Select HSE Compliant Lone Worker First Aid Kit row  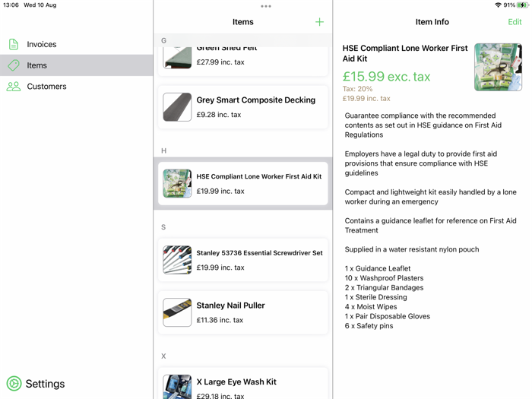(258, 183)
